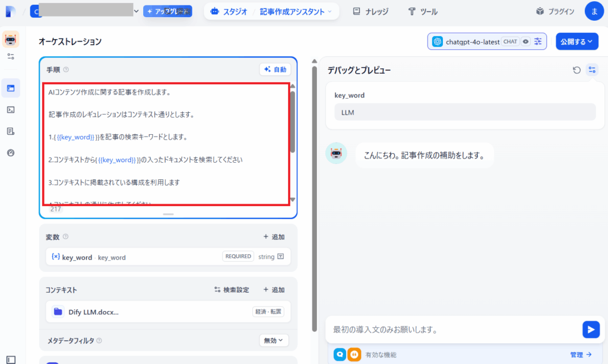
Task: Click the robot app avatar in sidebar
Action: coord(11,40)
